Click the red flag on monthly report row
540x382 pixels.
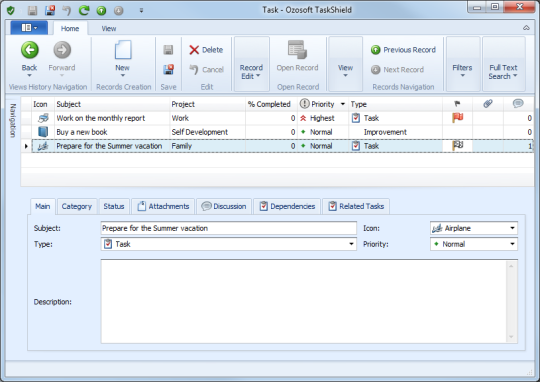(x=458, y=118)
